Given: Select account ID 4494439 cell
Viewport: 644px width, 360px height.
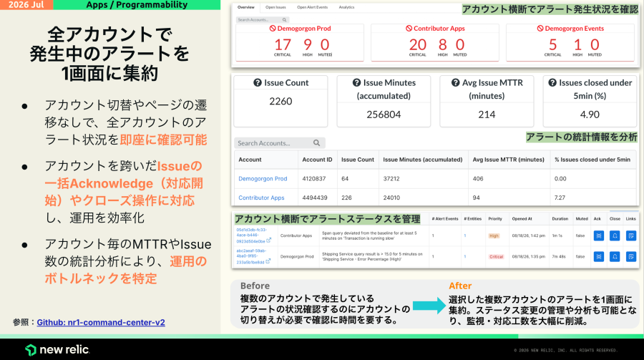Looking at the screenshot, I should (315, 198).
